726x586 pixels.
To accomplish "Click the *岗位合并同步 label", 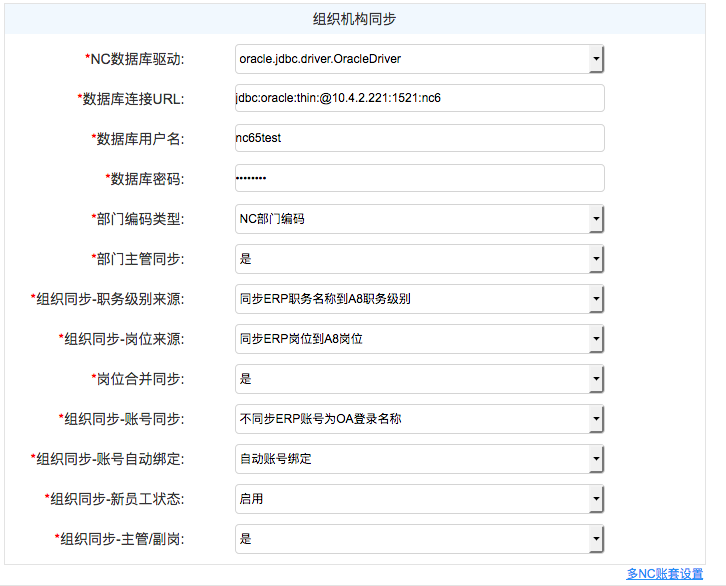I will coord(138,379).
